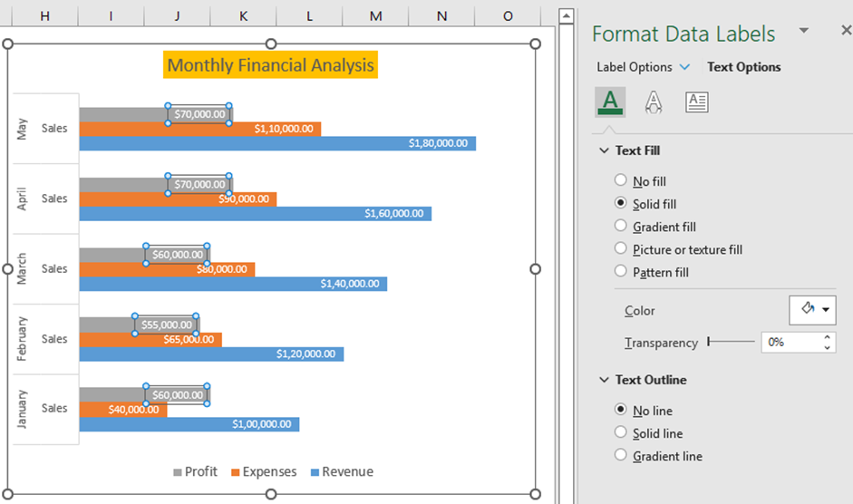Select column O header
The image size is (853, 504).
coord(508,15)
